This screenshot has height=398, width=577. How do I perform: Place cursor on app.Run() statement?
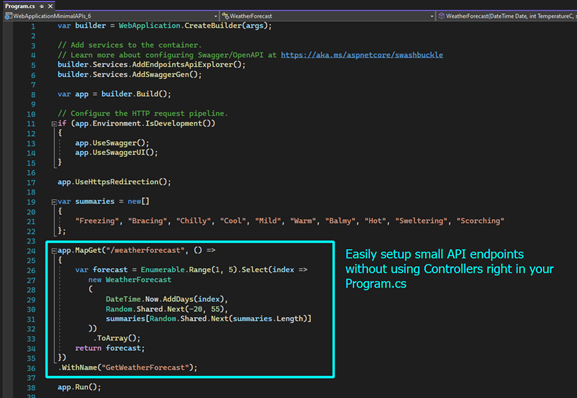click(x=79, y=387)
